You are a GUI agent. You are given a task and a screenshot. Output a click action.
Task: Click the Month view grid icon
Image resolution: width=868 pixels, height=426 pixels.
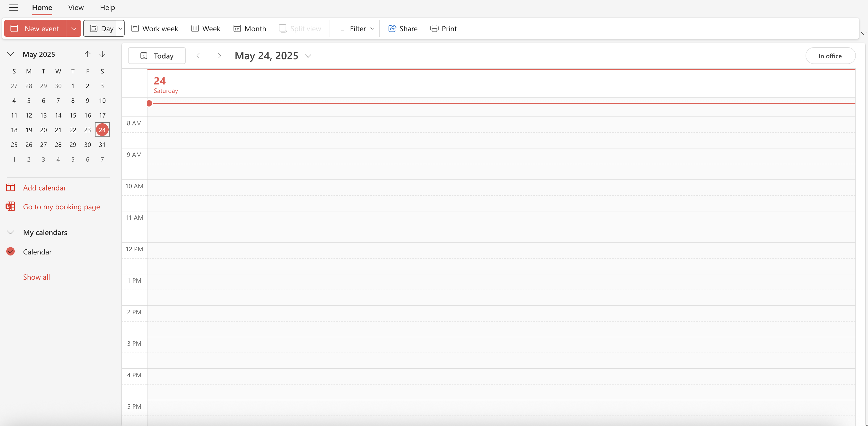pyautogui.click(x=237, y=28)
